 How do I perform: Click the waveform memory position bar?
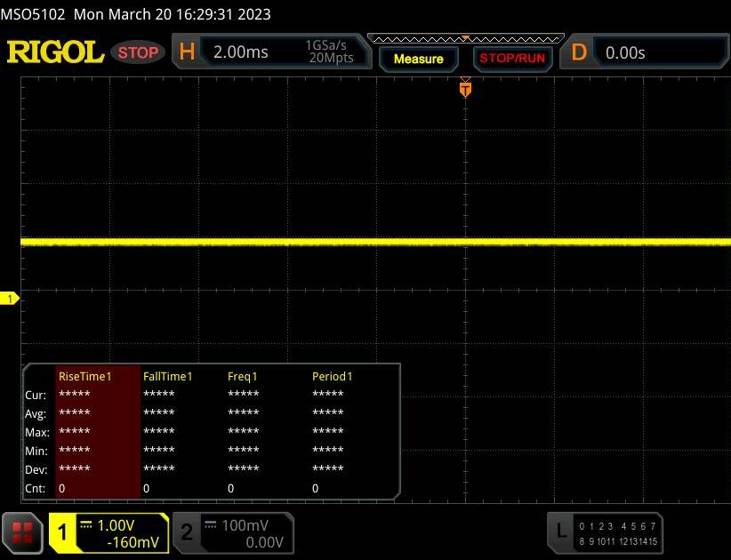point(465,37)
